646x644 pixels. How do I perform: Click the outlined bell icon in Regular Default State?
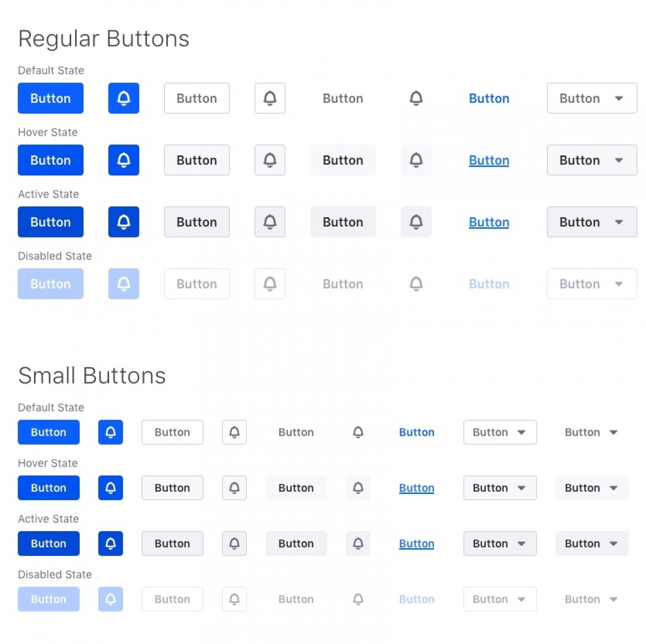click(270, 98)
